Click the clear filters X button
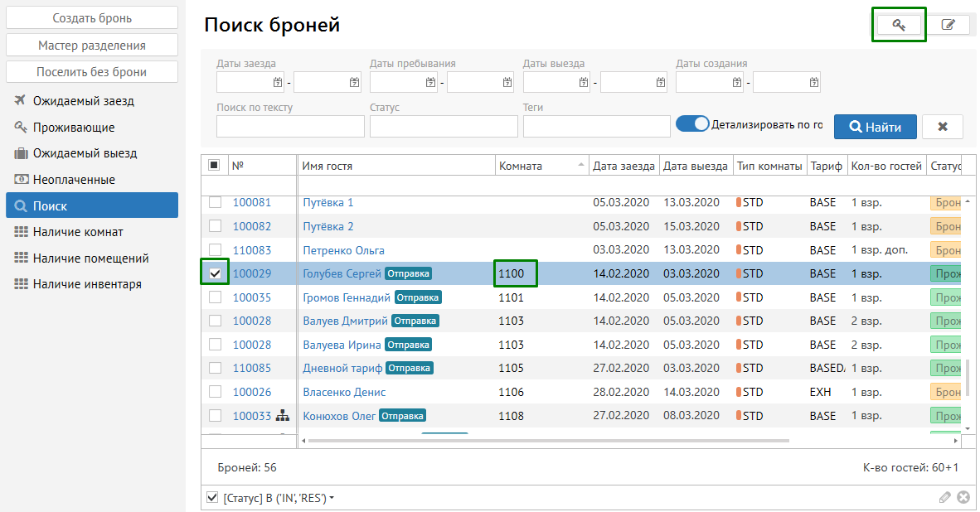This screenshot has width=980, height=512. click(942, 127)
